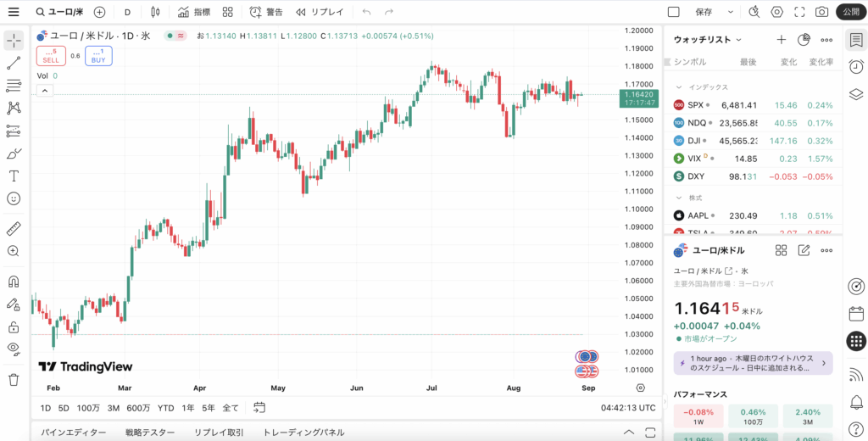
Task: Open the hamburger main menu
Action: click(x=14, y=12)
